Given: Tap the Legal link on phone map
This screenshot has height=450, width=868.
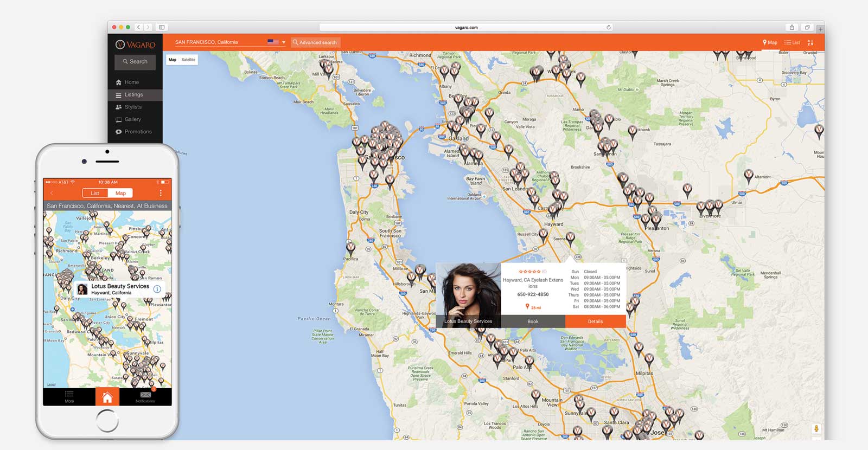Looking at the screenshot, I should [x=52, y=384].
